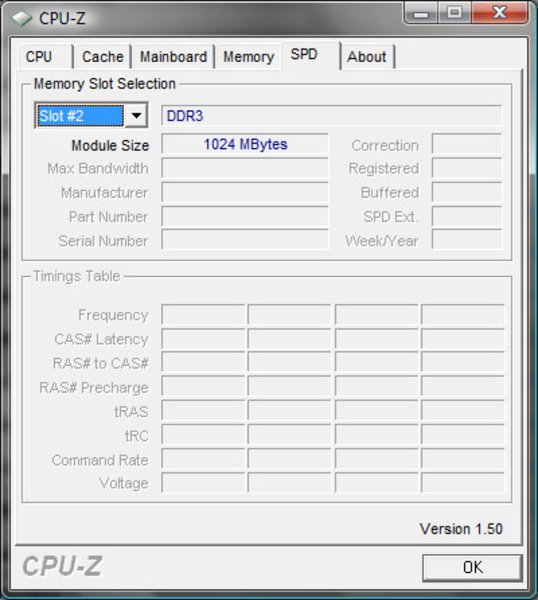Click the SPD Ext. label
Screen dimensions: 538x600
tap(391, 217)
